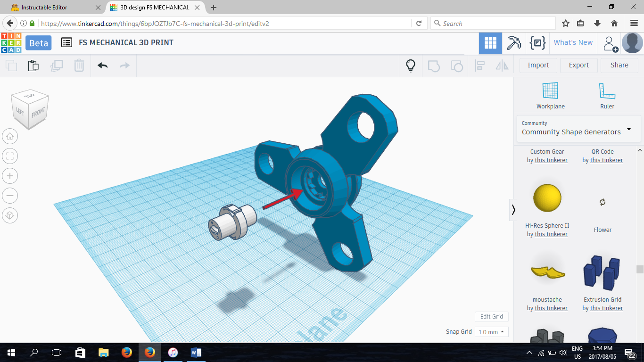Toggle orthographic view on the left sidebar
This screenshot has width=644, height=362.
(10, 215)
